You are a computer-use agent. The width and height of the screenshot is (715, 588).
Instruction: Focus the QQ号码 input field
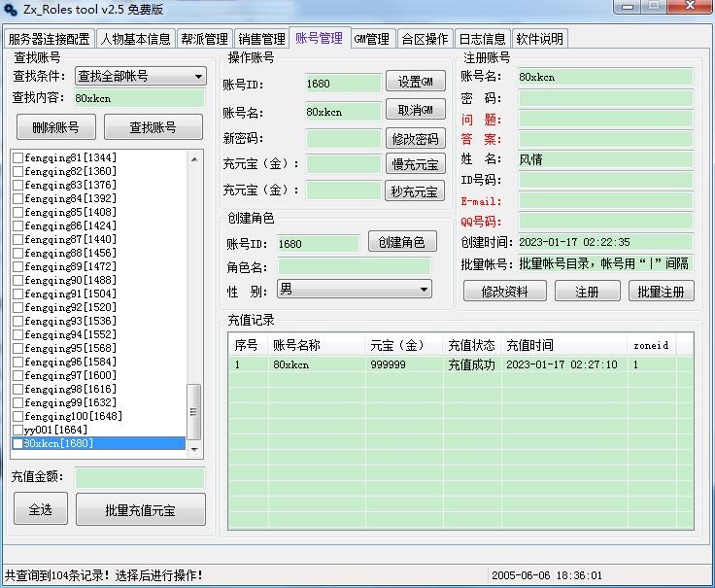tap(605, 222)
